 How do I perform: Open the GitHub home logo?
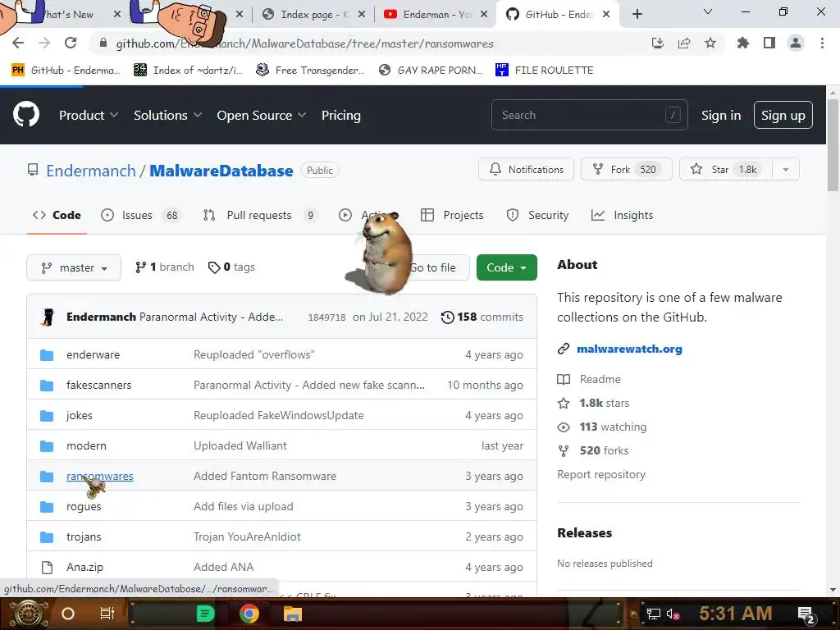click(x=25, y=114)
